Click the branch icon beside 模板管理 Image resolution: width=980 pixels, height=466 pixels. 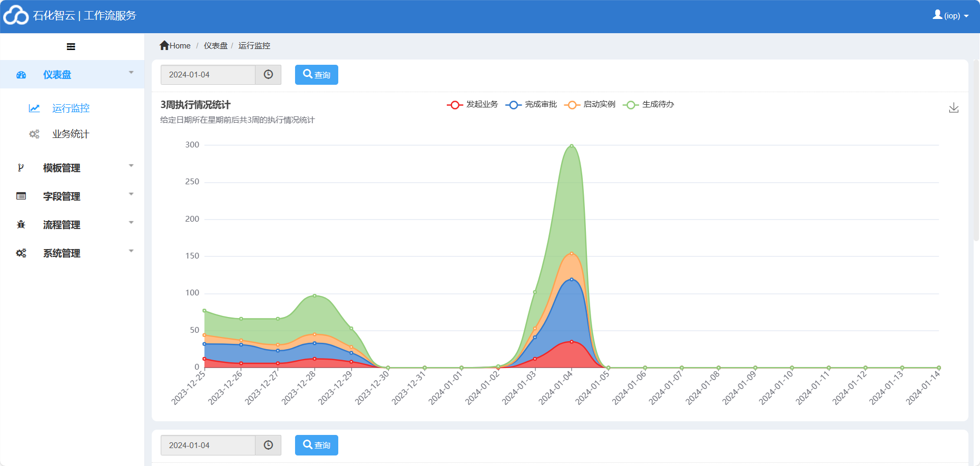(x=21, y=168)
